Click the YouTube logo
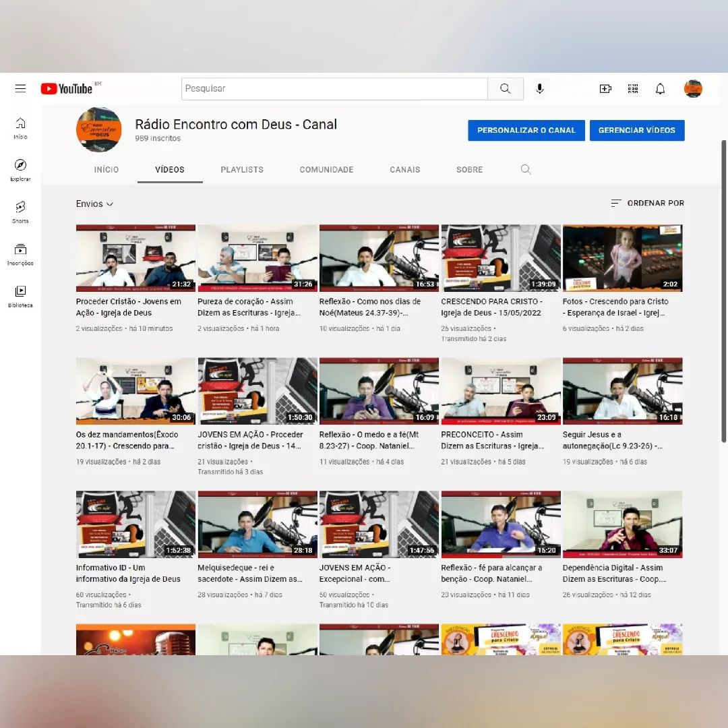 [67, 88]
